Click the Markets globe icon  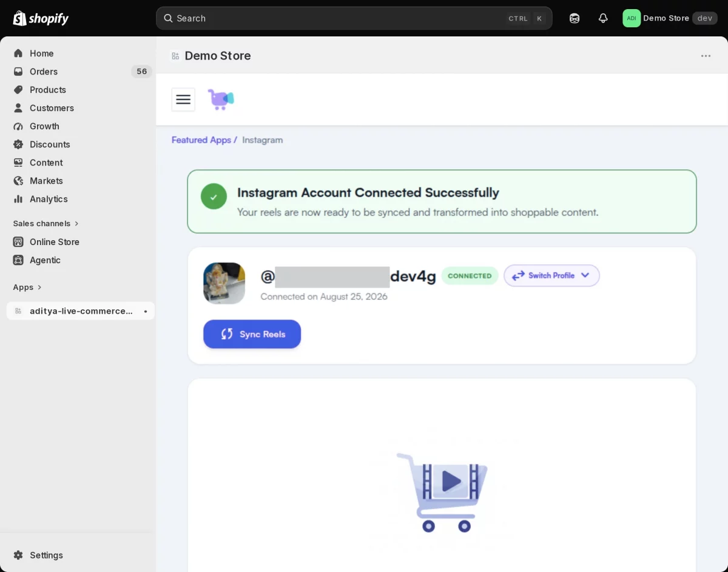point(18,181)
